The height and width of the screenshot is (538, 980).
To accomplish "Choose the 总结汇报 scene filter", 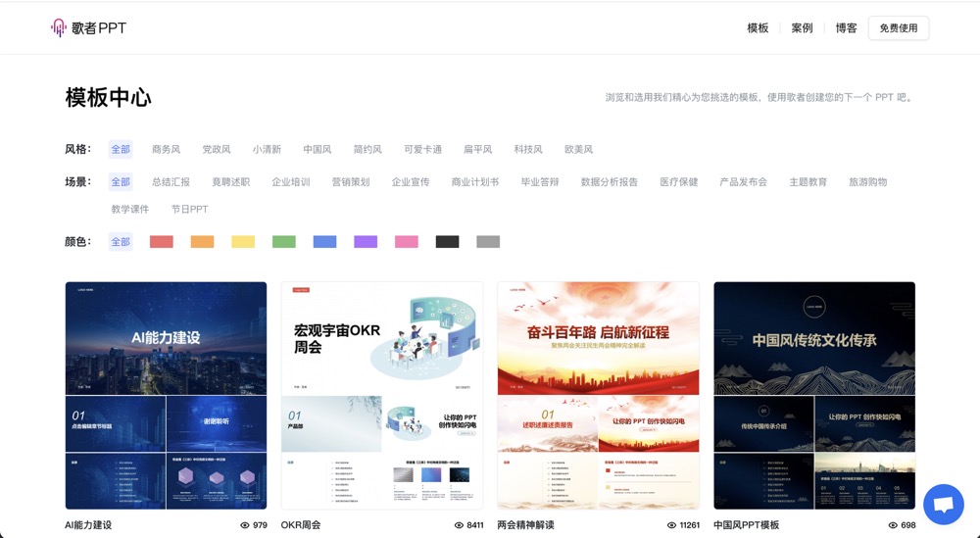I will 171,182.
